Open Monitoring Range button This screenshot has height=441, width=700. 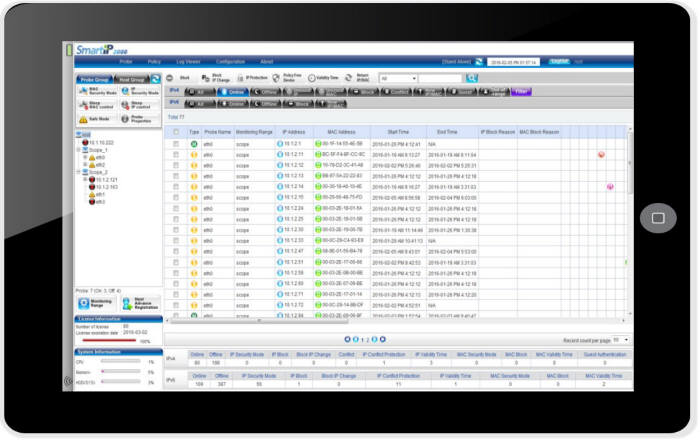click(x=96, y=304)
